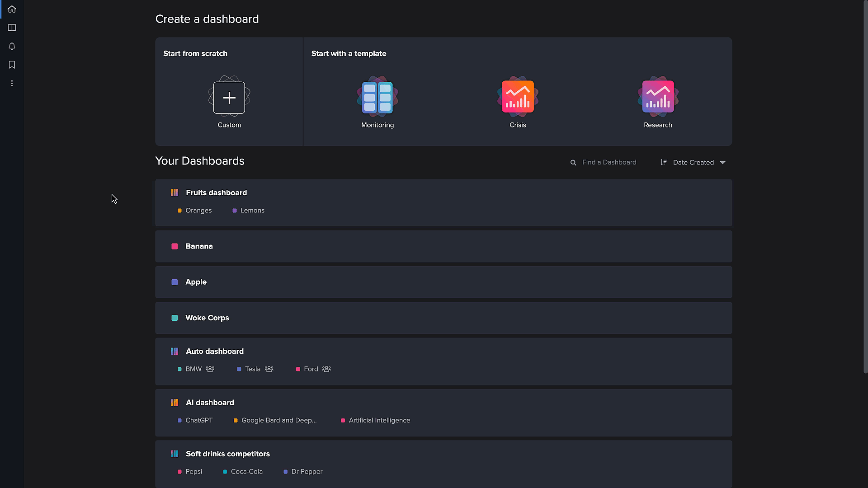
Task: Click the page vertical scrollbar
Action: [865, 187]
